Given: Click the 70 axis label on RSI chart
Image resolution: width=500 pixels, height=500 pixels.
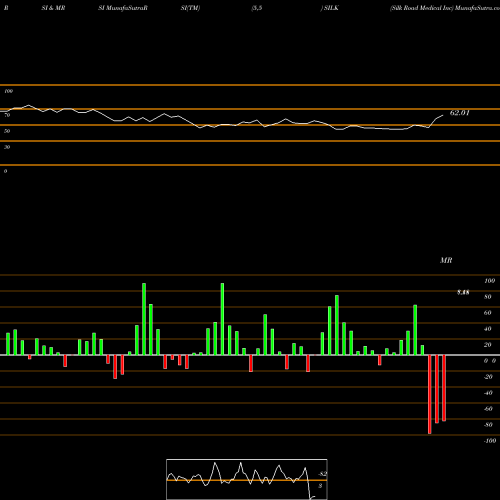Looking at the screenshot, I should [x=7, y=115].
